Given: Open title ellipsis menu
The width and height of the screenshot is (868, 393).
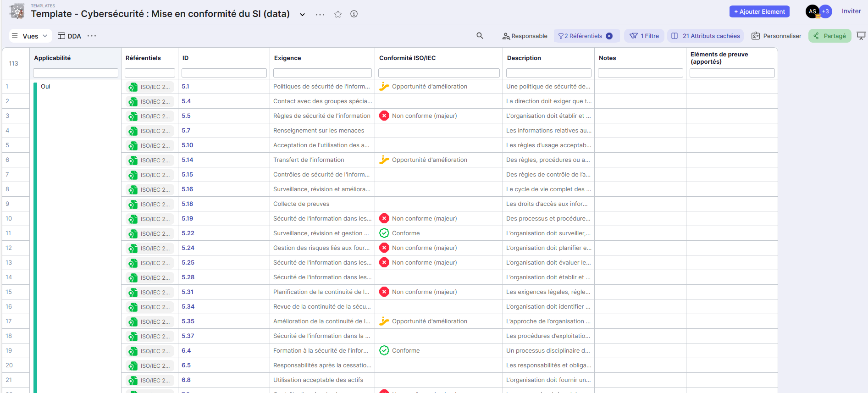Looking at the screenshot, I should pyautogui.click(x=320, y=14).
